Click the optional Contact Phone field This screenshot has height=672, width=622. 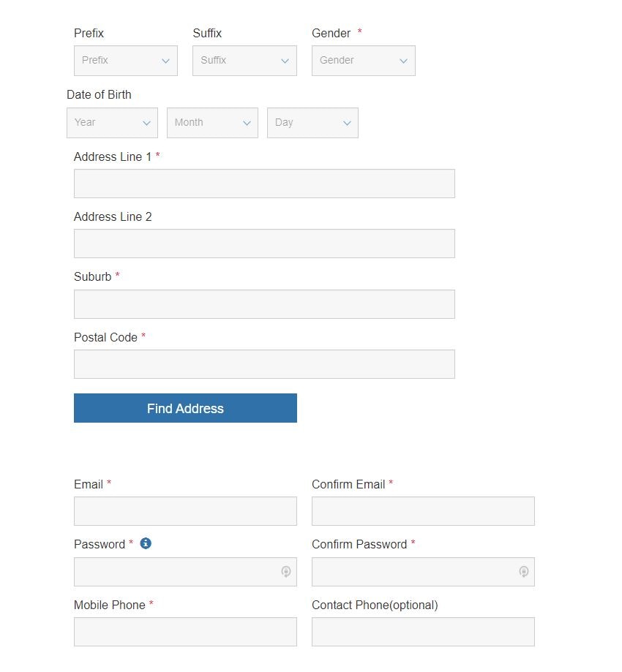423,632
